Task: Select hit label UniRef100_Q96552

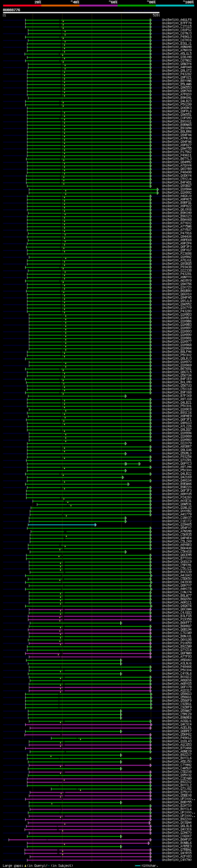Action: click(x=176, y=304)
